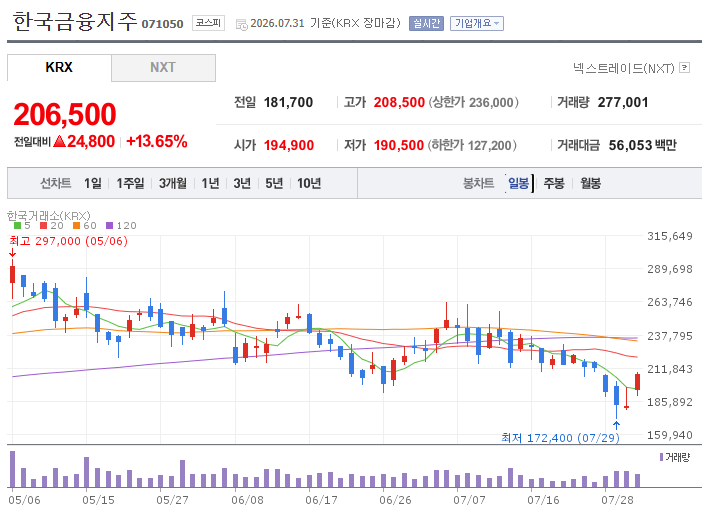The image size is (702, 512).
Task: Click the stock name 한국금융지주
Action: point(74,21)
